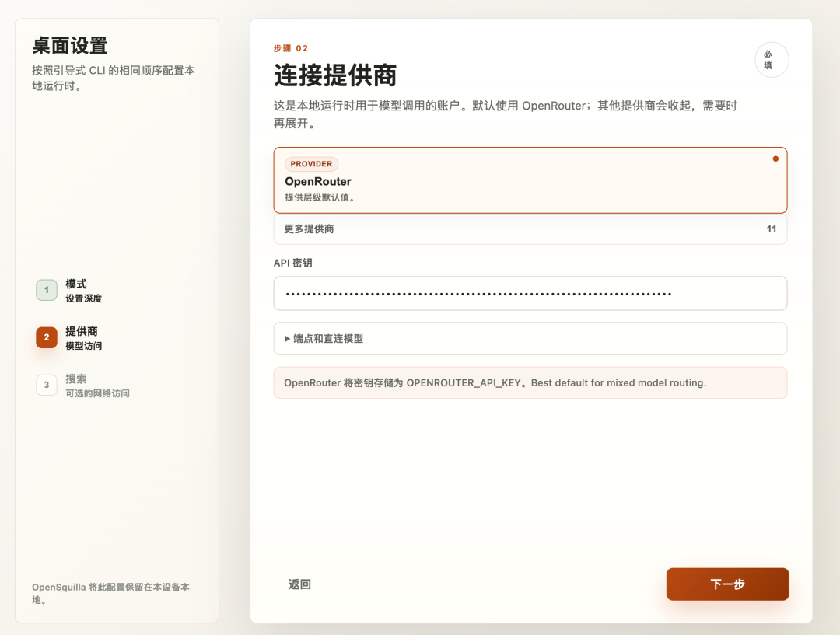The height and width of the screenshot is (635, 840).
Task: Click the 必填 badge
Action: click(x=772, y=60)
